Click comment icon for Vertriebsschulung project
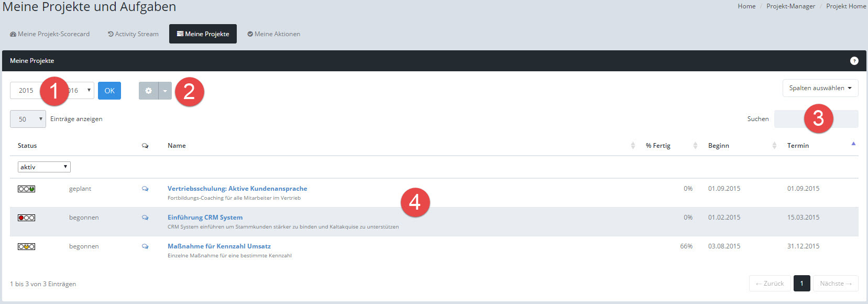 point(145,189)
